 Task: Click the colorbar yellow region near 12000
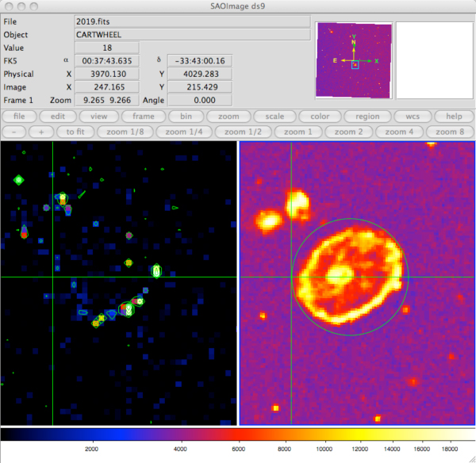[x=360, y=434]
